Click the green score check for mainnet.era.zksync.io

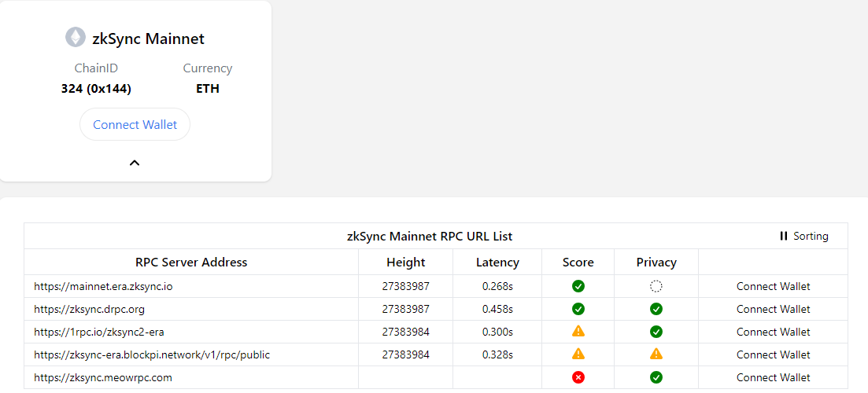click(578, 286)
